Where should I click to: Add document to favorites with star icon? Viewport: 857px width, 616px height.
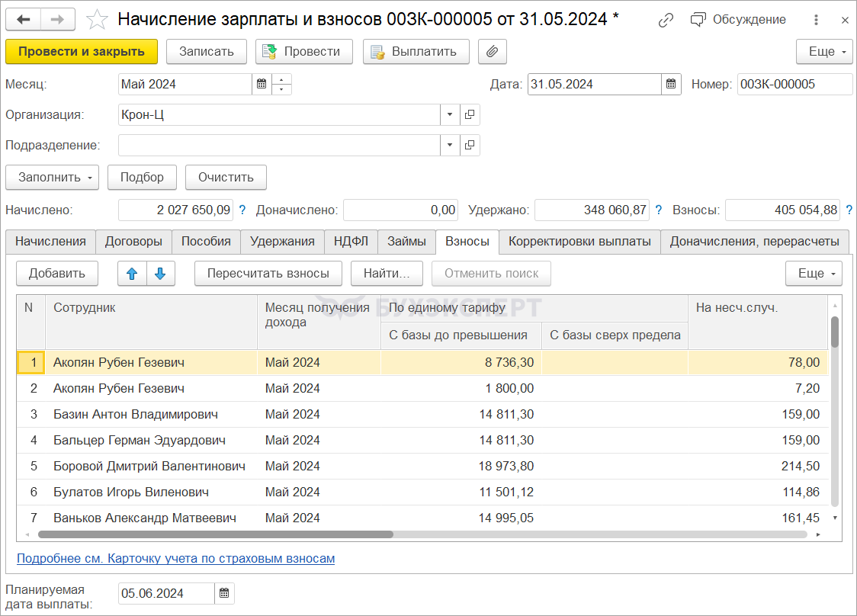pos(97,20)
